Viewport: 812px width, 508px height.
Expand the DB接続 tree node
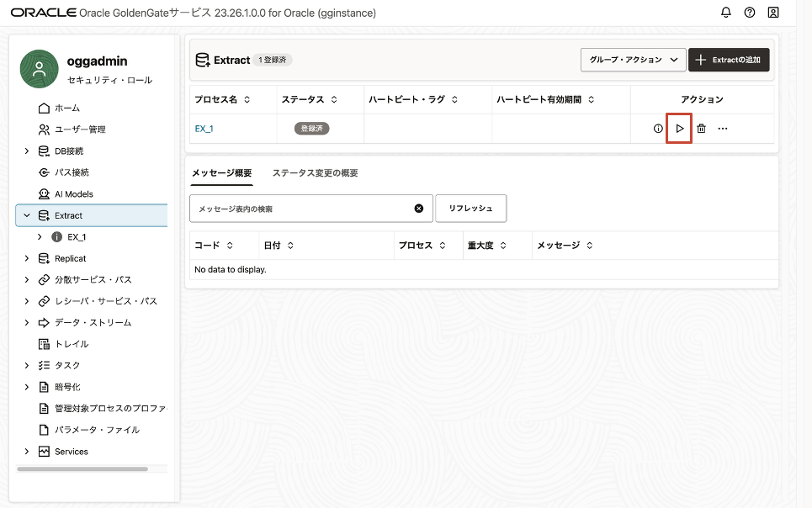(x=27, y=151)
